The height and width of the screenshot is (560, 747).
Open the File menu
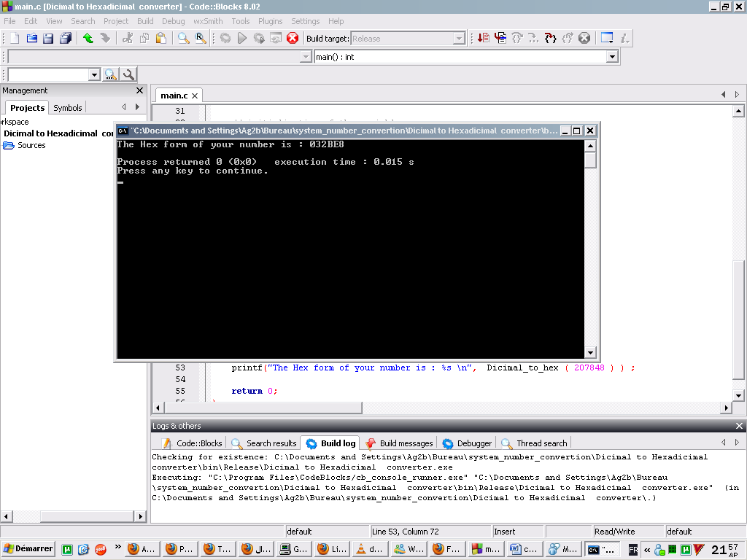[9, 21]
